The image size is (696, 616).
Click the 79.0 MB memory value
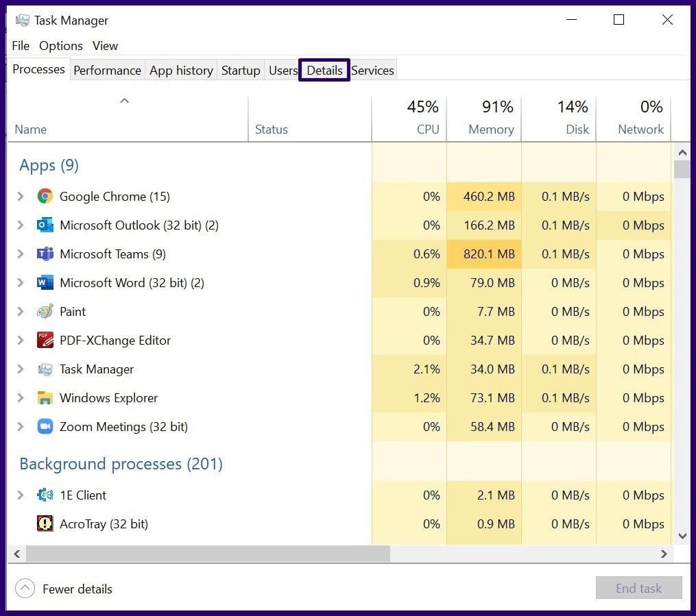492,283
